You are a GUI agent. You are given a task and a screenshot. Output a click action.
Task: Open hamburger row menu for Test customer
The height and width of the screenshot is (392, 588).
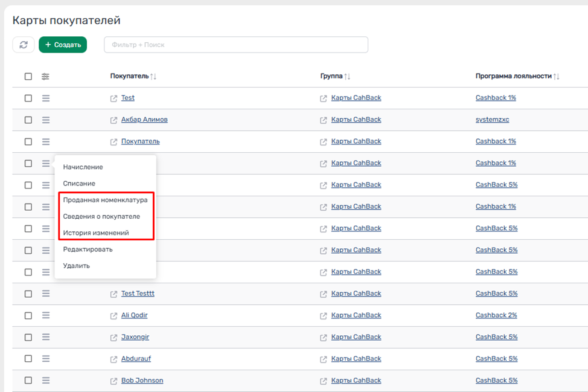click(46, 98)
